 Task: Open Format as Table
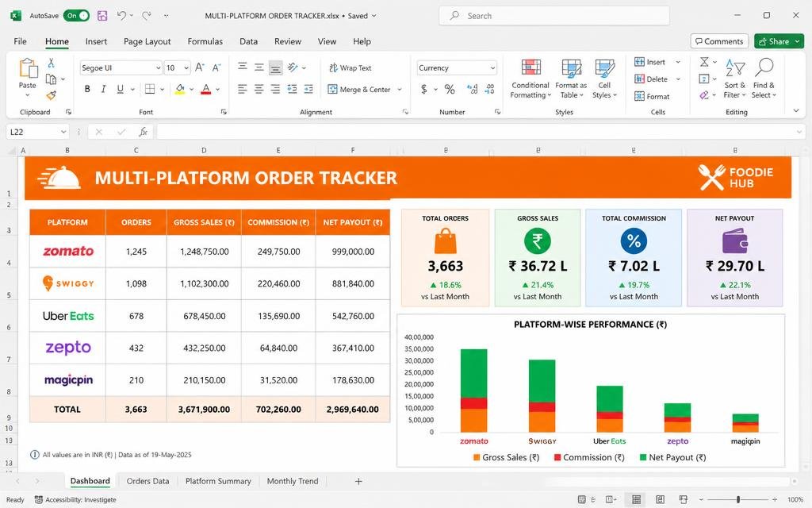[571, 79]
